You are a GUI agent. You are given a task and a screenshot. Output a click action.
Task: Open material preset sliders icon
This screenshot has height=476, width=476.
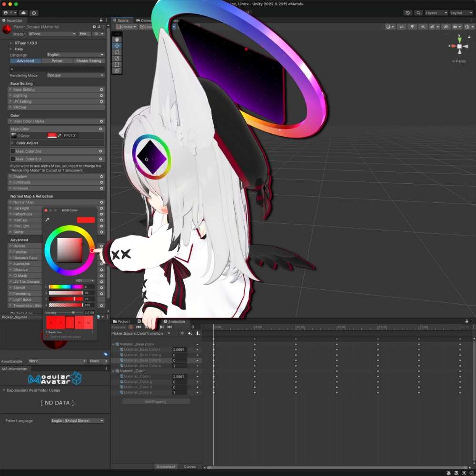point(99,27)
